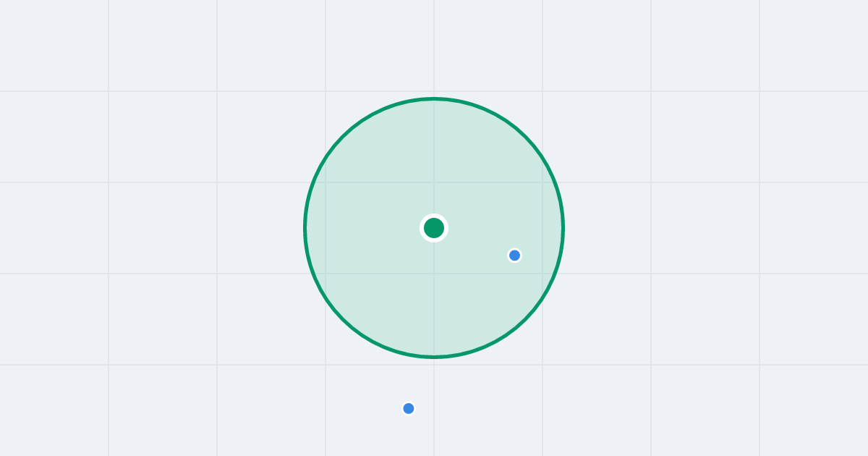This screenshot has width=868, height=456.
Task: Click the bottommost point of the circle outline
Action: coord(434,357)
